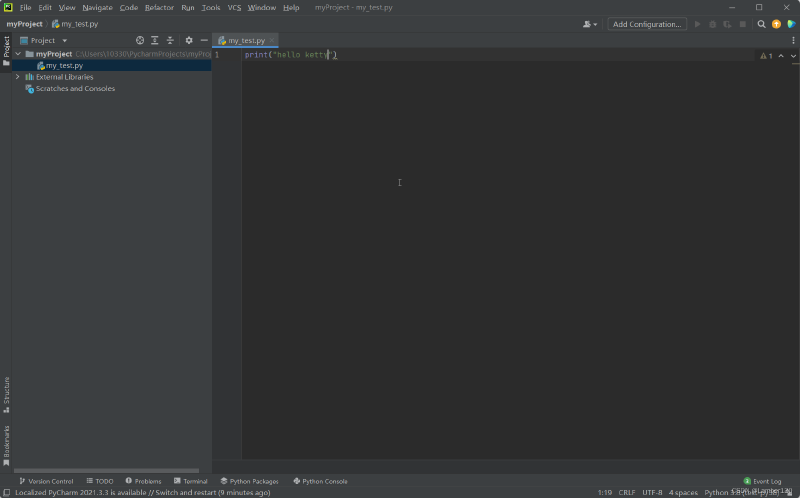Open the TODO tool window
This screenshot has width=800, height=498.
[100, 481]
